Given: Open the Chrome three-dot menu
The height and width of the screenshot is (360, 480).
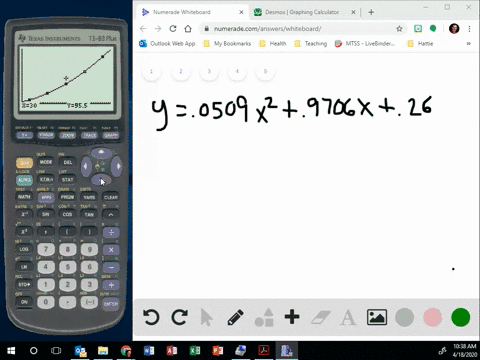Looking at the screenshot, I should pyautogui.click(x=469, y=29).
